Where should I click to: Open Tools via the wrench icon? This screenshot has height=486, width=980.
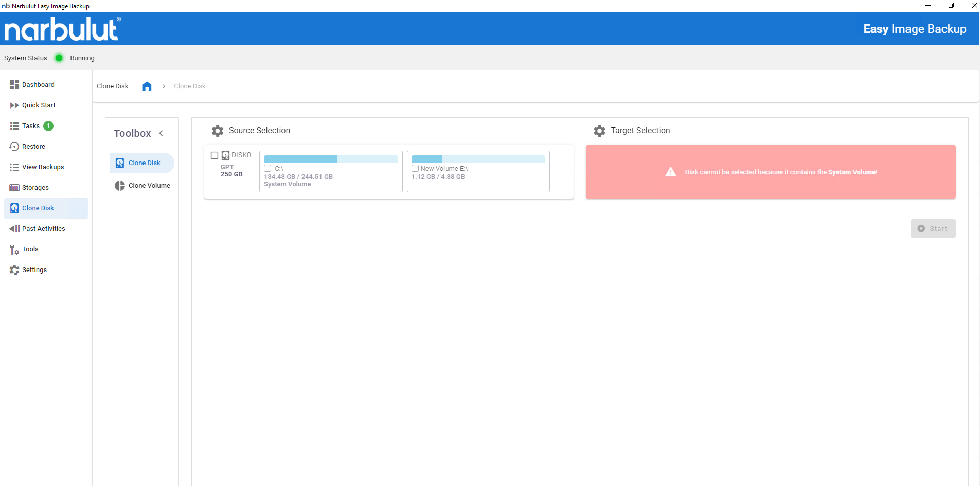(x=14, y=249)
